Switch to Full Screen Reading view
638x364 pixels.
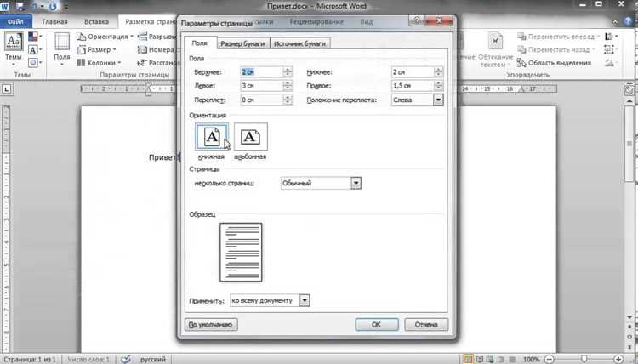(x=480, y=359)
